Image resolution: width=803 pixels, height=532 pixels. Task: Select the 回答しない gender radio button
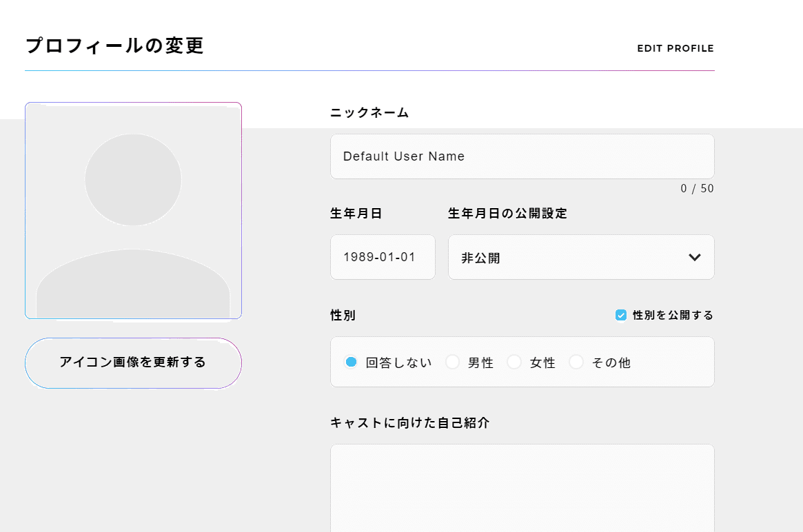coord(351,361)
